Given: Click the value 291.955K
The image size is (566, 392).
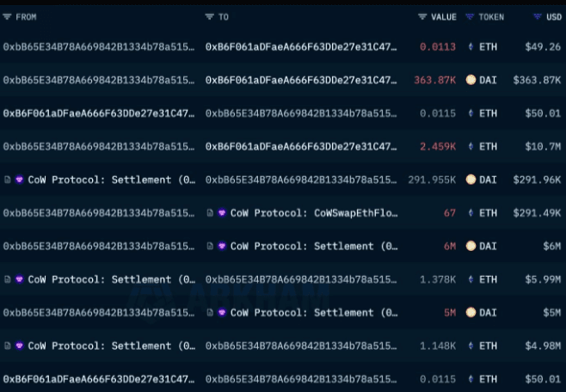Looking at the screenshot, I should [432, 180].
